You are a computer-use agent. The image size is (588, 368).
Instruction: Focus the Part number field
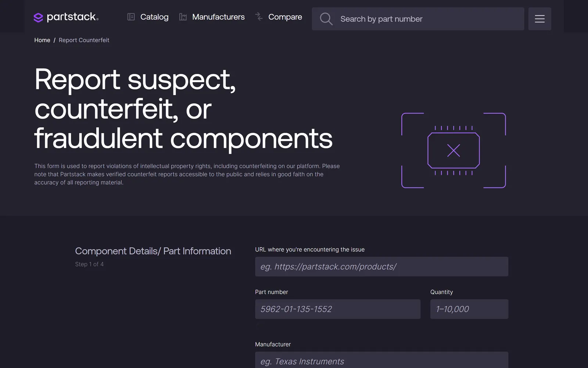pos(338,309)
